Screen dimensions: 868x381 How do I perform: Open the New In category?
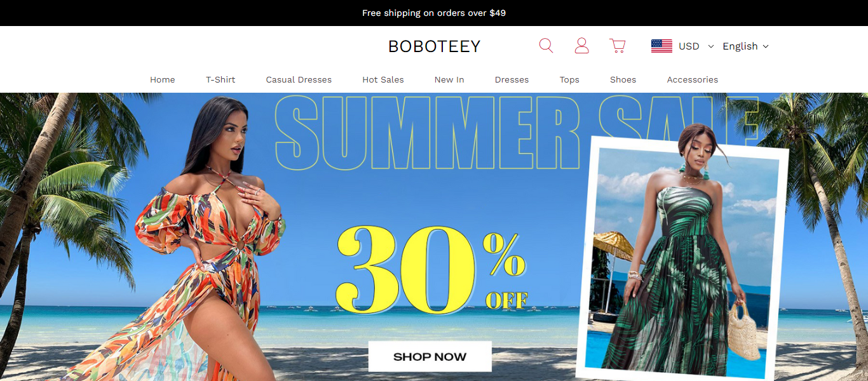pyautogui.click(x=449, y=79)
